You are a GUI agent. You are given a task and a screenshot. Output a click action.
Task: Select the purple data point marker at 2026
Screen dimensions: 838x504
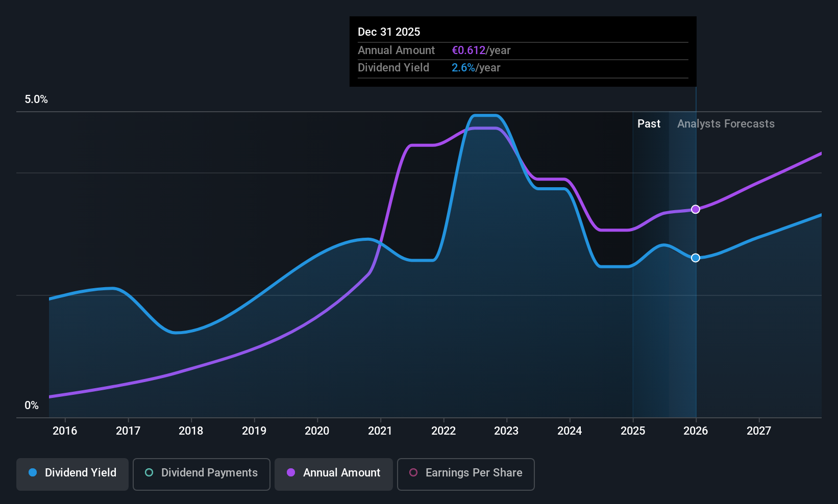coord(696,209)
